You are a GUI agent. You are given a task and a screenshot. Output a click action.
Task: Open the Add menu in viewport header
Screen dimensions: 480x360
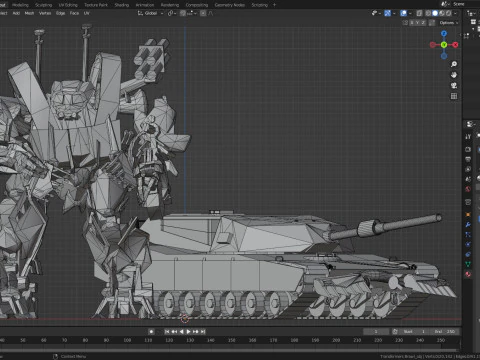click(x=16, y=13)
